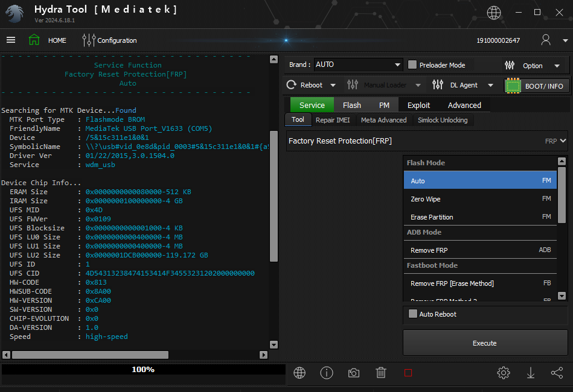573x392 pixels.
Task: Switch to the PM tab
Action: click(x=384, y=105)
